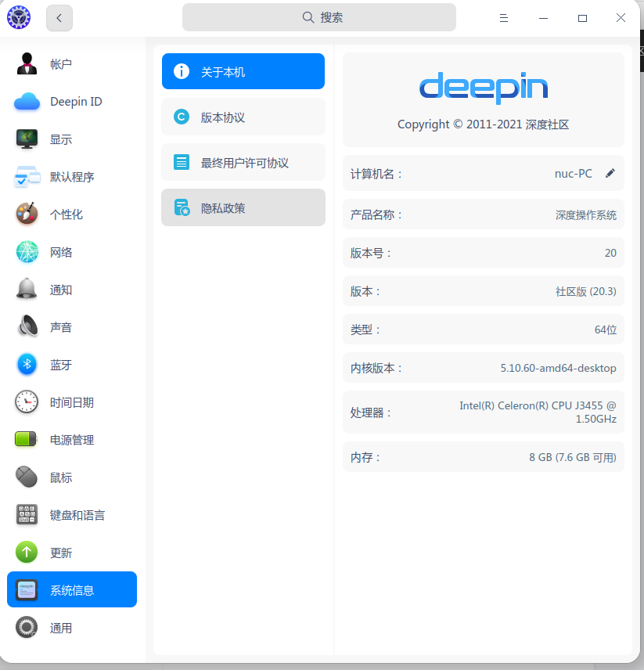The image size is (644, 670).
Task: Switch to the Version Agreement section
Action: coord(243,116)
